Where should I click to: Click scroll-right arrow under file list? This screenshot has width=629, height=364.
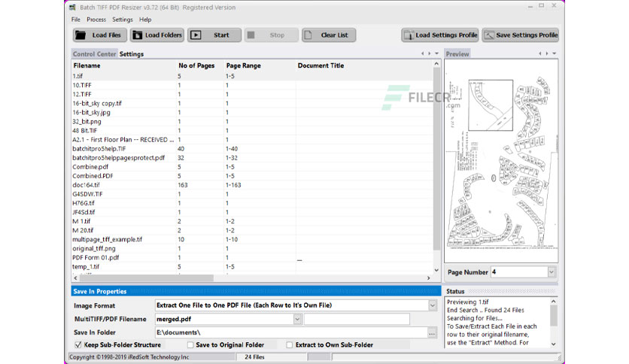tap(428, 278)
